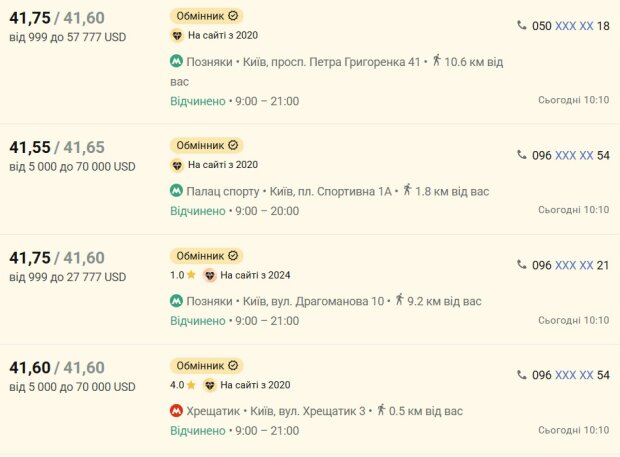The width and height of the screenshot is (620, 457).
Task: Reveal hidden digits of 096 XXX XX 54, Спортивна
Action: tap(574, 156)
